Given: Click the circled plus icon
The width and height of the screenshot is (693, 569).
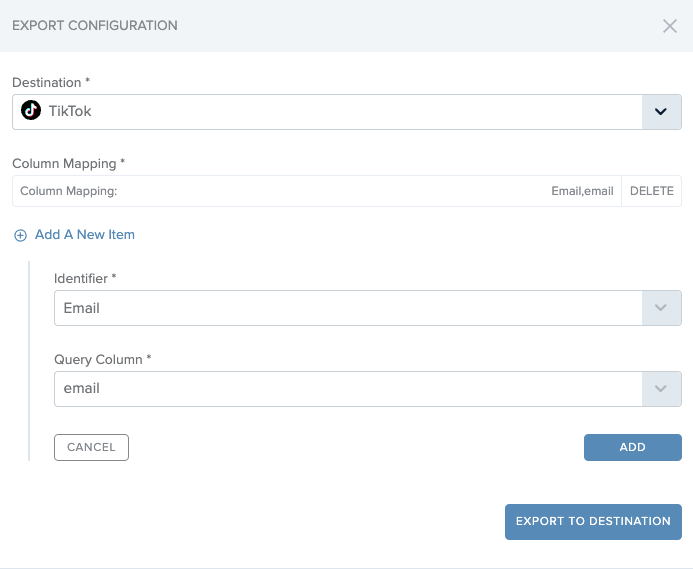Looking at the screenshot, I should (20, 235).
